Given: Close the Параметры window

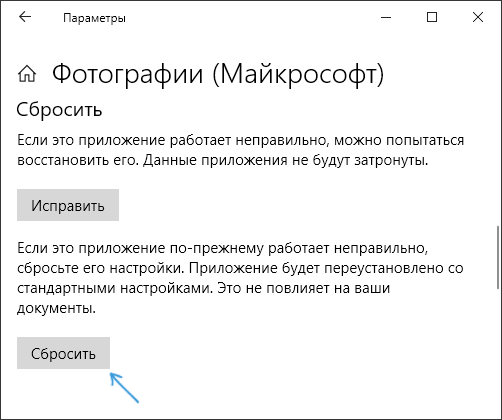Looking at the screenshot, I should click(478, 17).
